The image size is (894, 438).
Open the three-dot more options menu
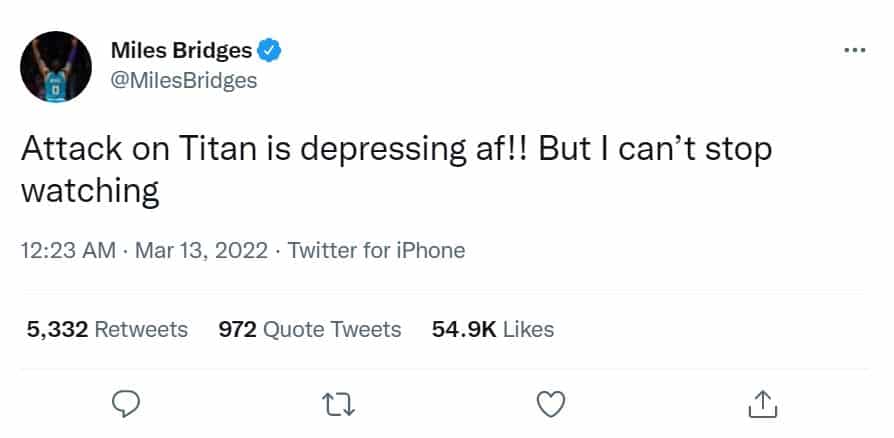point(854,50)
